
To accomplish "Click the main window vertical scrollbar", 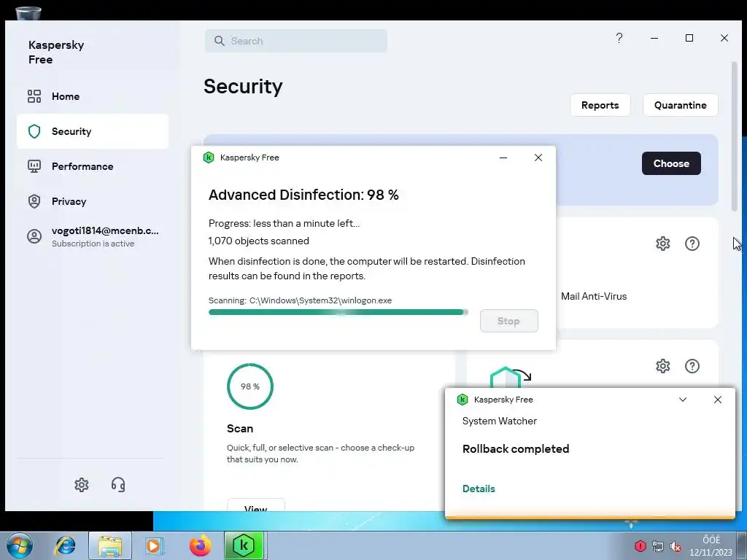I will click(734, 136).
